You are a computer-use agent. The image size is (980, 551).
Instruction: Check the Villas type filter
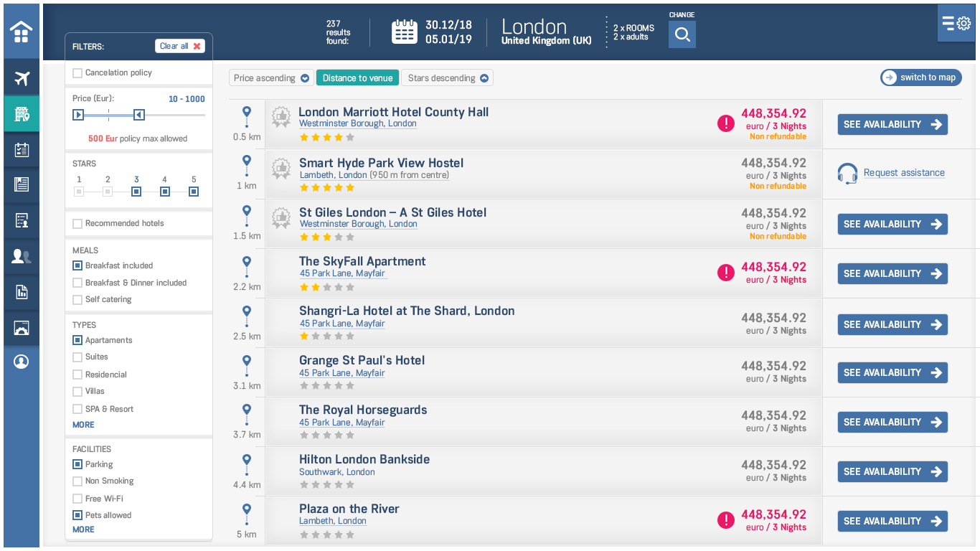(77, 392)
